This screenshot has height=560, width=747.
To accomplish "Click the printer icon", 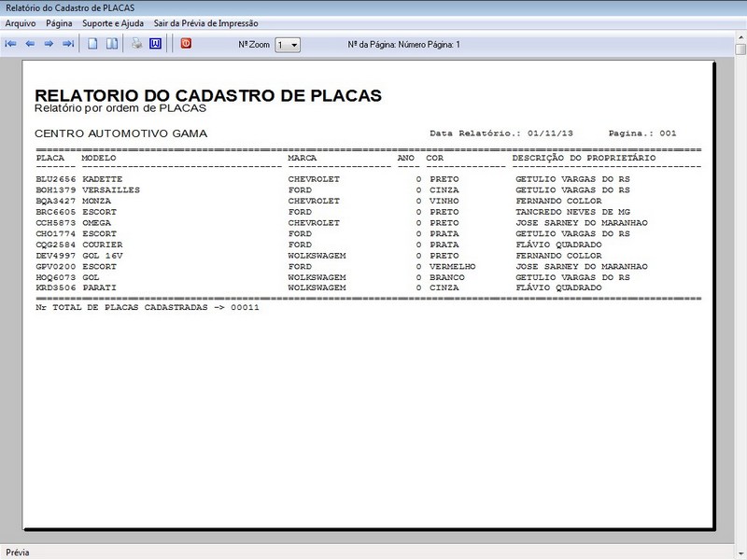I will point(136,44).
